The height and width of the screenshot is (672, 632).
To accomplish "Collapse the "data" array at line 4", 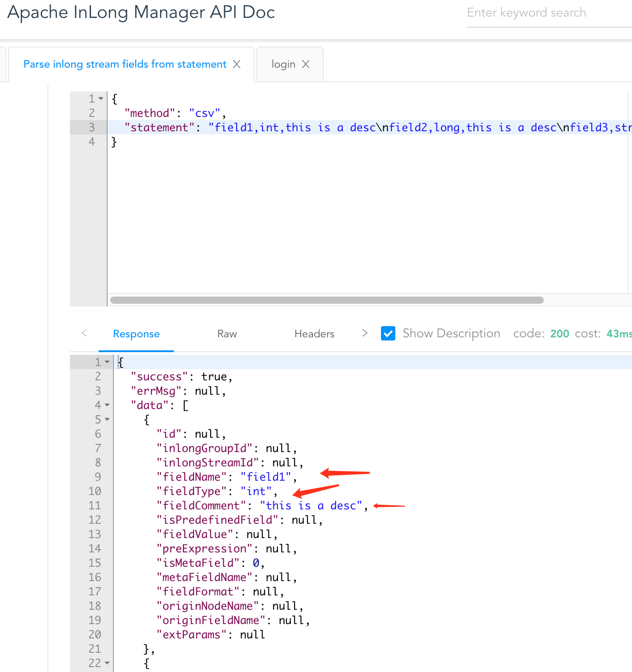I will [x=107, y=405].
